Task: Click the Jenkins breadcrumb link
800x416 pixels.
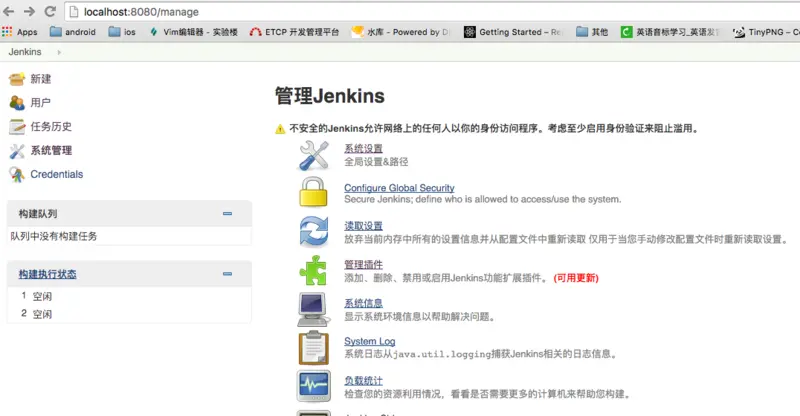Action: [x=25, y=52]
